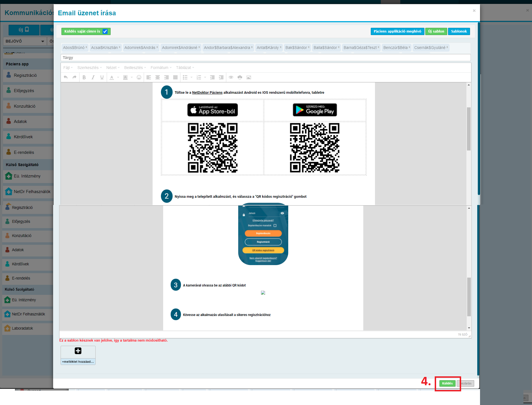532x405 pixels.
Task: Add an attachment with '+melléklet hozzáad...'
Action: tap(78, 355)
